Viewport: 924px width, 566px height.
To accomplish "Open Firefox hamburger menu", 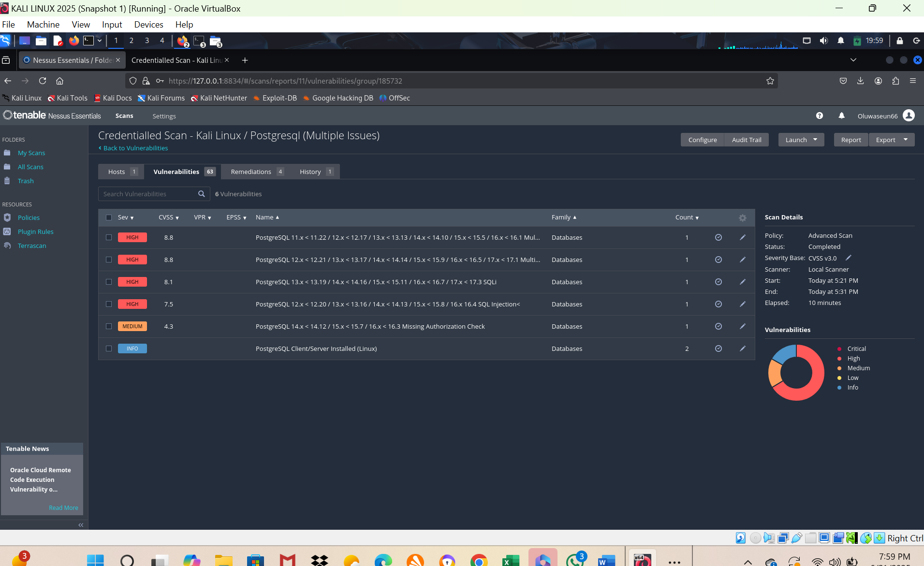I will click(x=913, y=81).
